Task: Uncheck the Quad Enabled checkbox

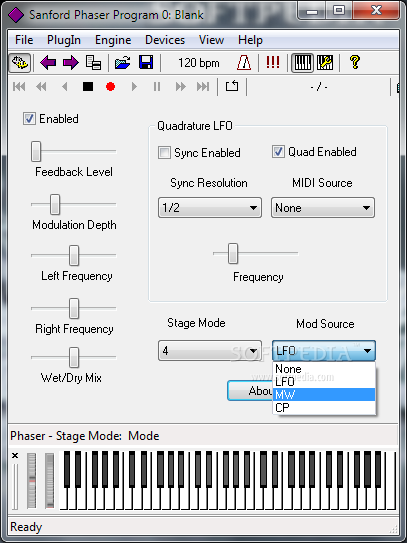Action: [278, 152]
